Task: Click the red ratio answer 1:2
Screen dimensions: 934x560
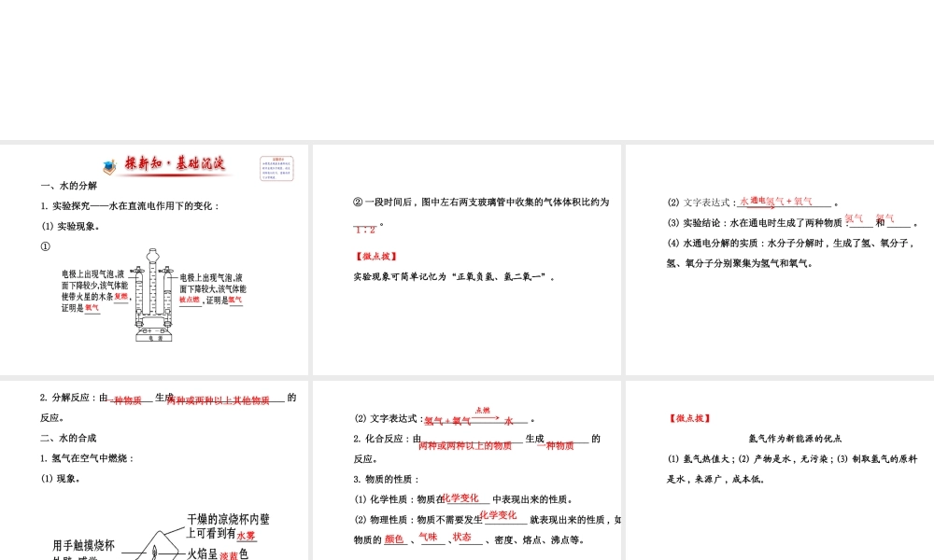Action: point(364,229)
